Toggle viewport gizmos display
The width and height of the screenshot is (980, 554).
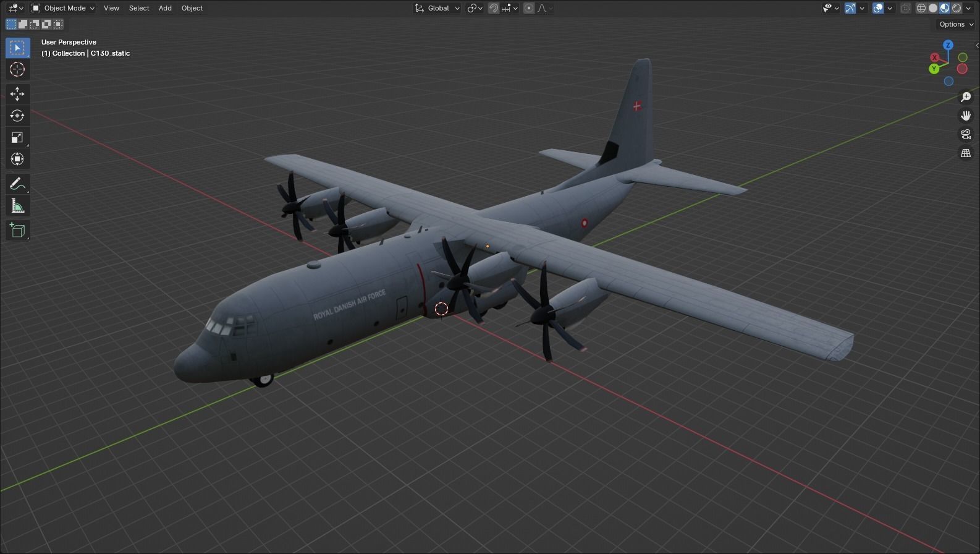pos(850,8)
